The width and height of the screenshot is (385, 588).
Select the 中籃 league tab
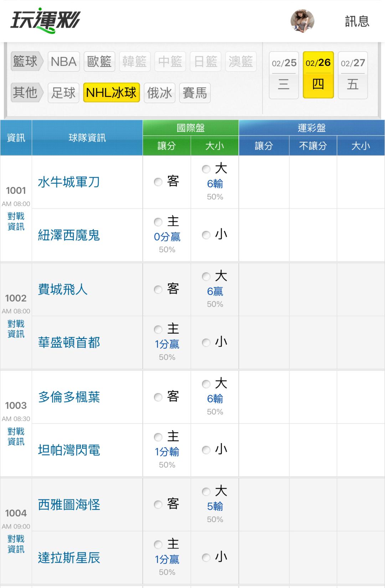click(170, 62)
